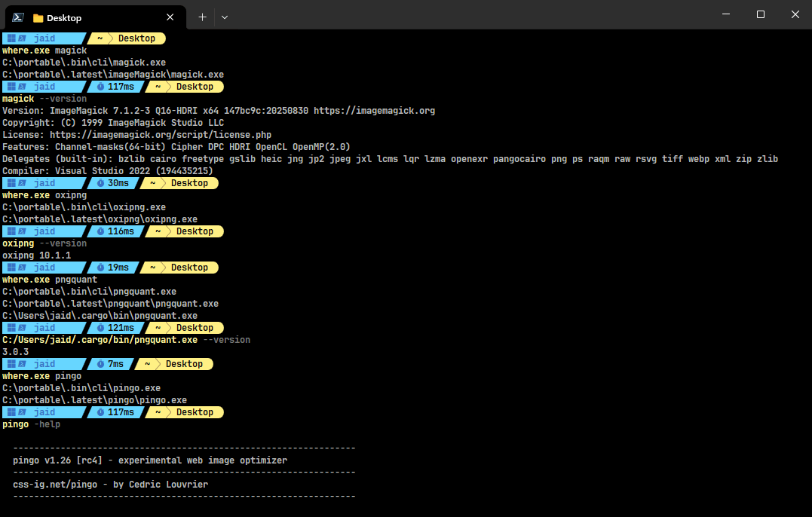Click the 'where.exe oxipng' command

point(44,195)
